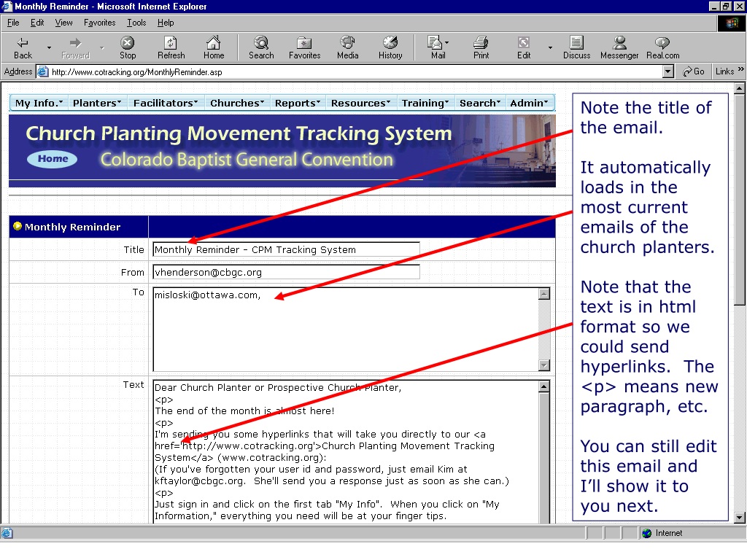Launch Messenger from the toolbar
The width and height of the screenshot is (747, 560).
619,47
